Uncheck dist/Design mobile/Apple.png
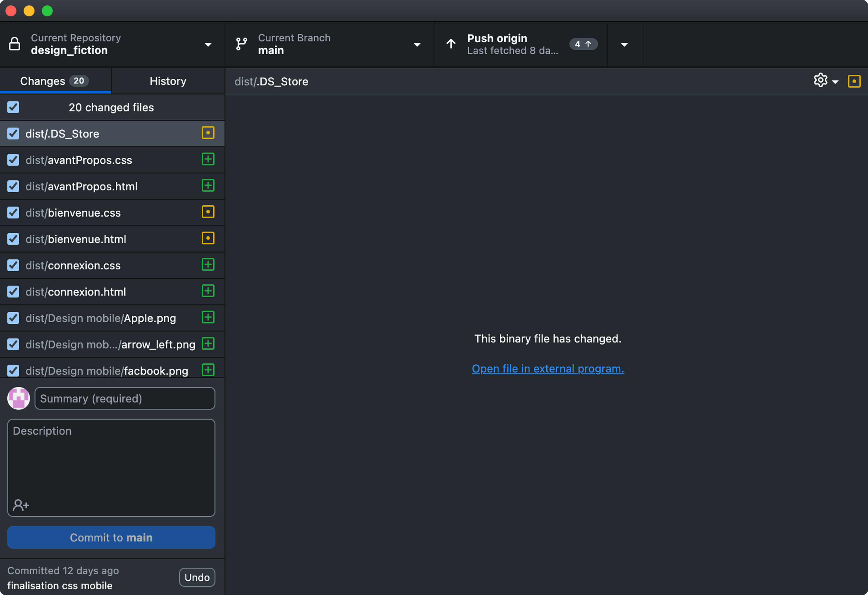This screenshot has width=868, height=595. 13,318
